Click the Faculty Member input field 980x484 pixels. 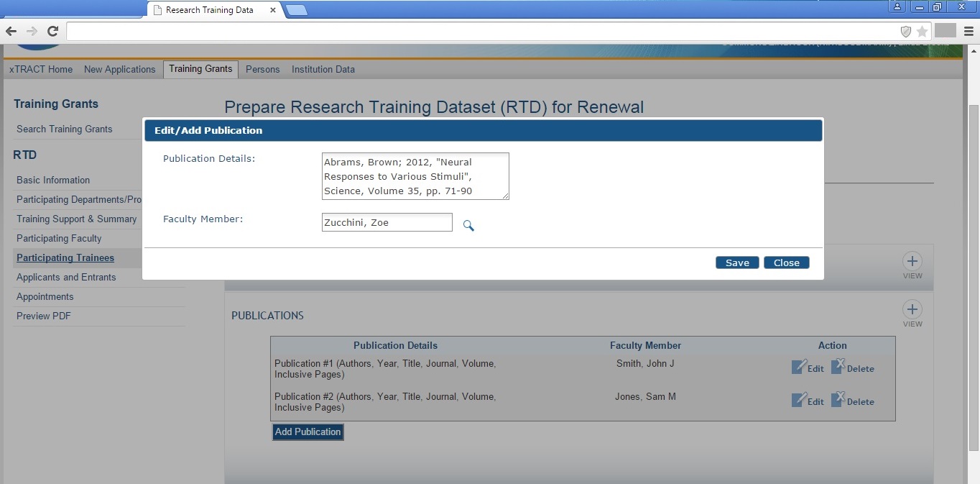[x=387, y=222]
